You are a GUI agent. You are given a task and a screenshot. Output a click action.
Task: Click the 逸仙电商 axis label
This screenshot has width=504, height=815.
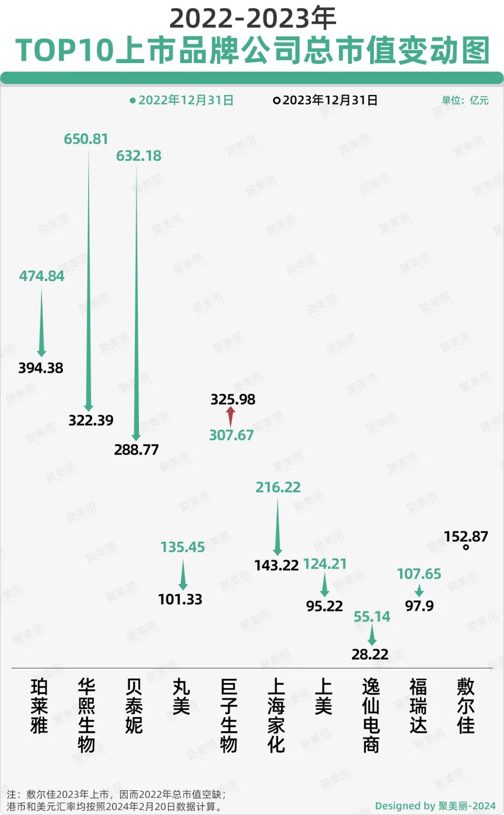tap(371, 715)
